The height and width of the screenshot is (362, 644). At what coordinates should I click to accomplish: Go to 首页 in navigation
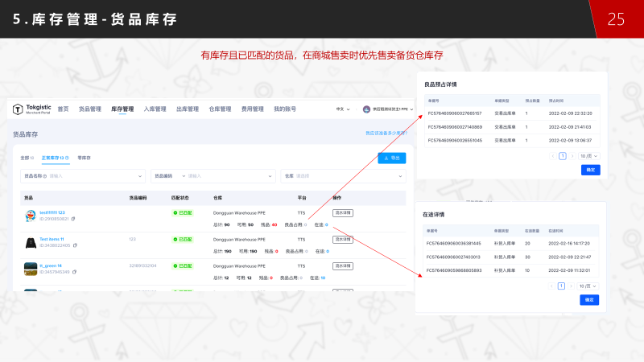(x=63, y=109)
